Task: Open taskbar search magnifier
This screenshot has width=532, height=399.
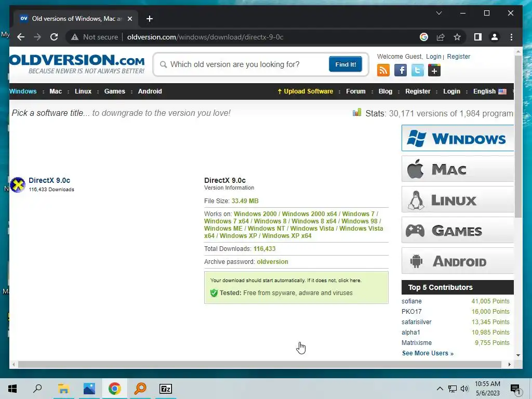Action: (37, 389)
